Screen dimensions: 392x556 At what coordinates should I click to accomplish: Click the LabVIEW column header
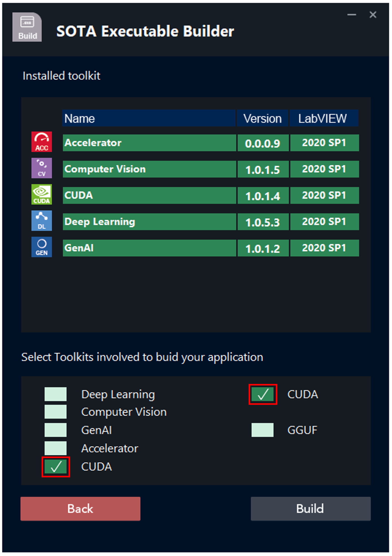tap(324, 118)
